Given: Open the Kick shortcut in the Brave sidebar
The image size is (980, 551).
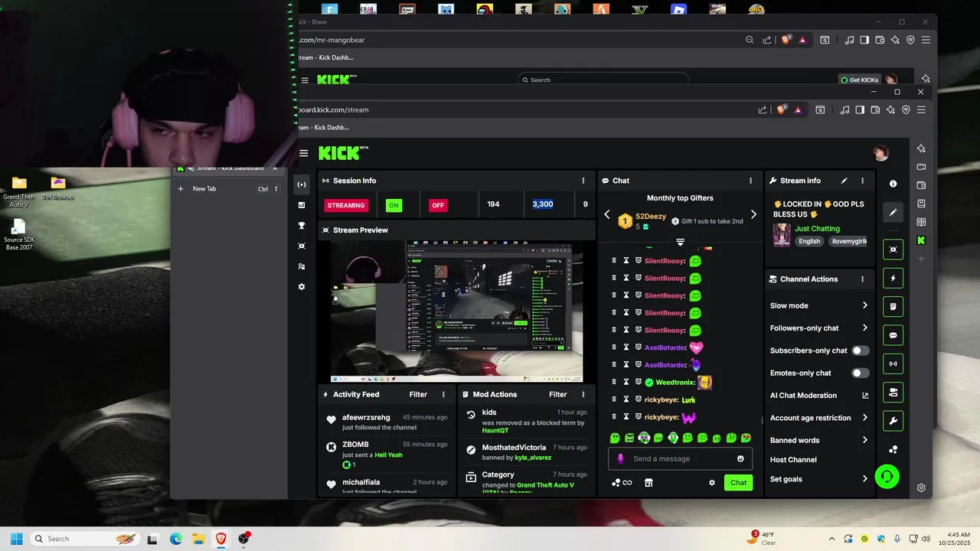Looking at the screenshot, I should tap(921, 240).
